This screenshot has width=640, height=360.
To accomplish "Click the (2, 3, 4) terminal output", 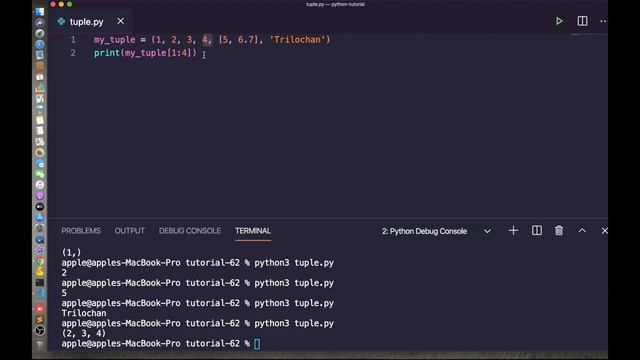I will (84, 333).
